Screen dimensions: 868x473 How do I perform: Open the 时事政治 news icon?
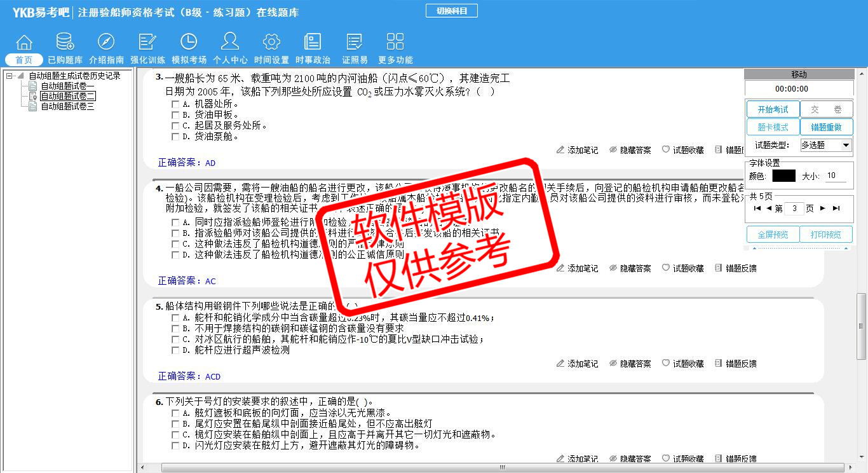[x=313, y=43]
